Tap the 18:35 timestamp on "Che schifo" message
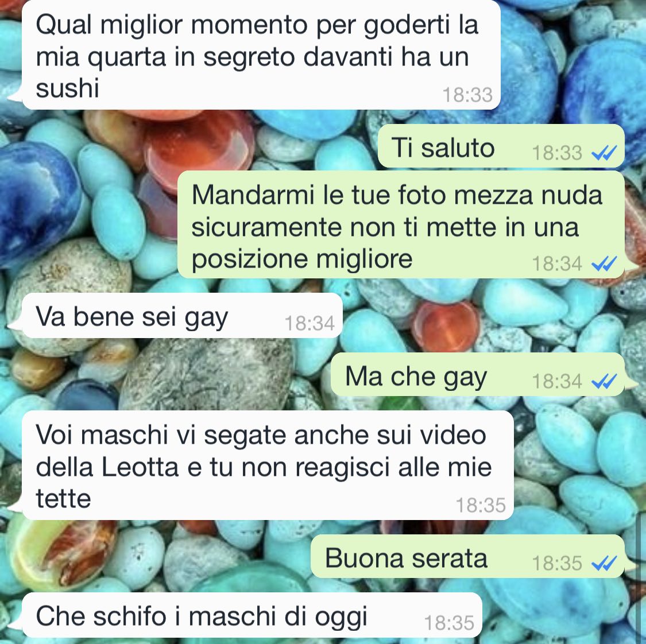The height and width of the screenshot is (644, 646). click(x=449, y=623)
